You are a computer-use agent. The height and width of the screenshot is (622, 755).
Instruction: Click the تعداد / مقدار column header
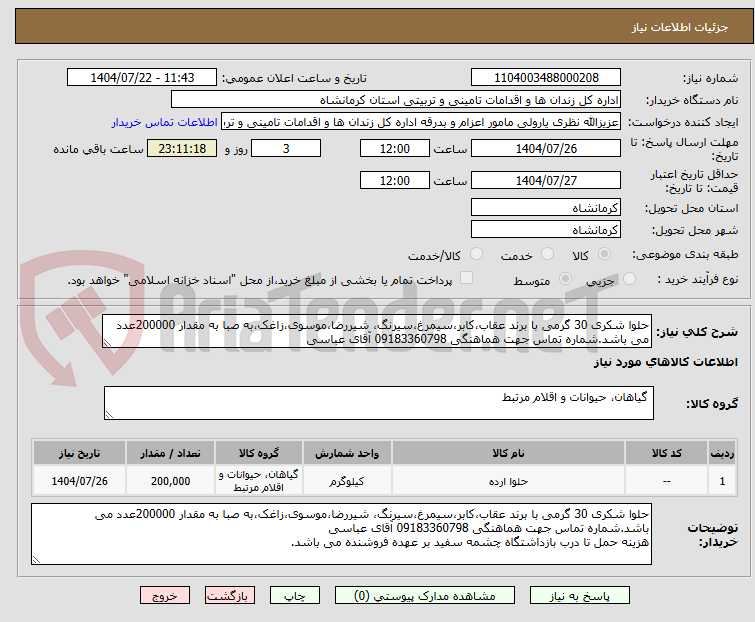(170, 453)
